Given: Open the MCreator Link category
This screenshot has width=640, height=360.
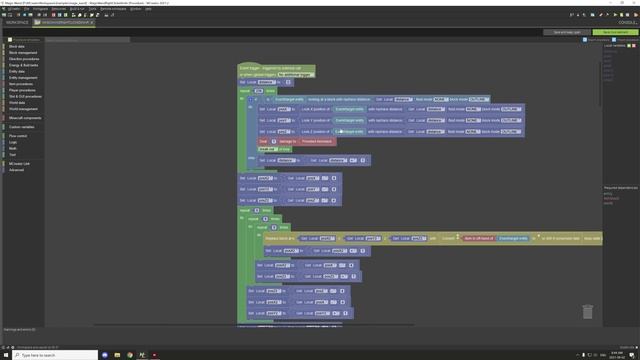Looking at the screenshot, I should coord(19,164).
